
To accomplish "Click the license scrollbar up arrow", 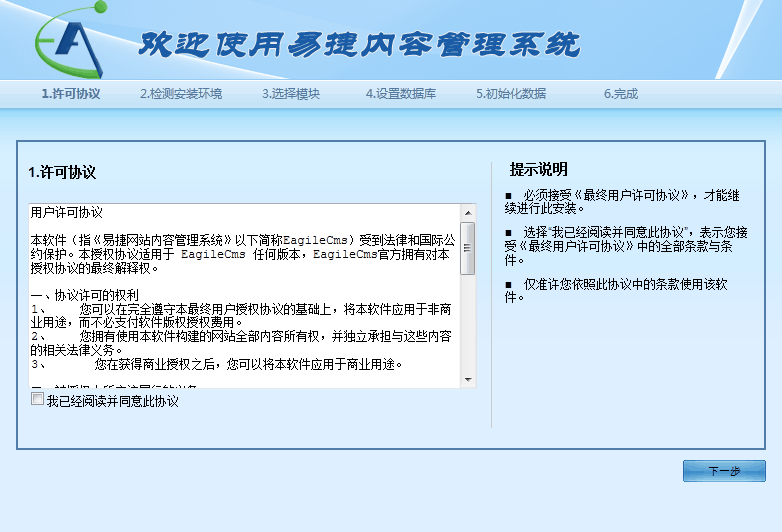I will [x=468, y=213].
